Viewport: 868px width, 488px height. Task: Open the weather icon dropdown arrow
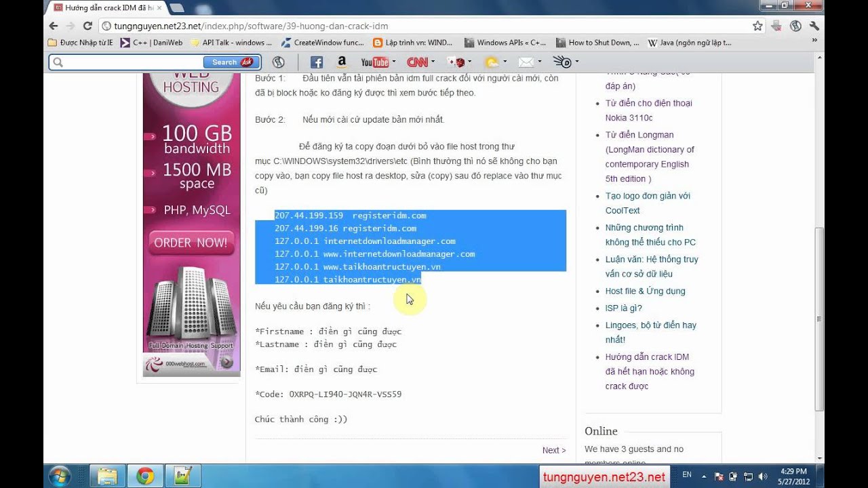[505, 62]
